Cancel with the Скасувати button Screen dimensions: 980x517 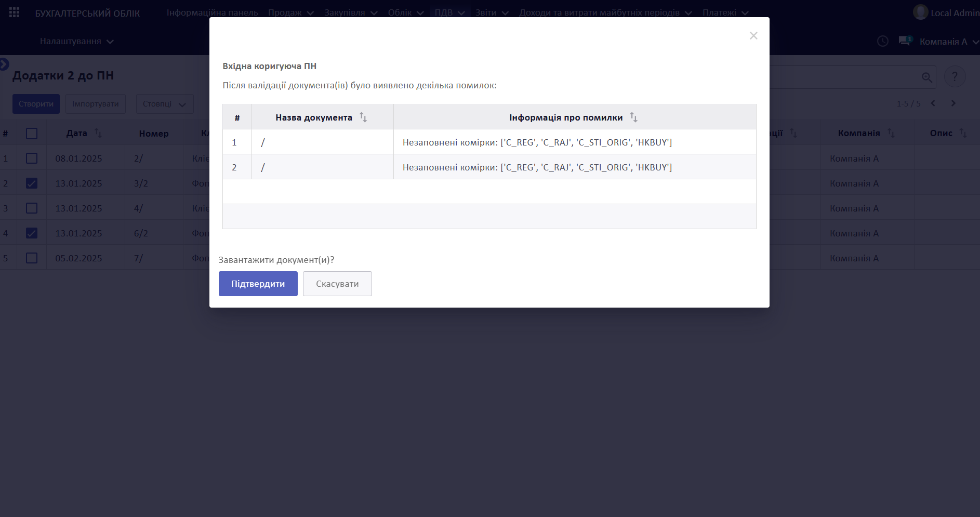(x=337, y=284)
